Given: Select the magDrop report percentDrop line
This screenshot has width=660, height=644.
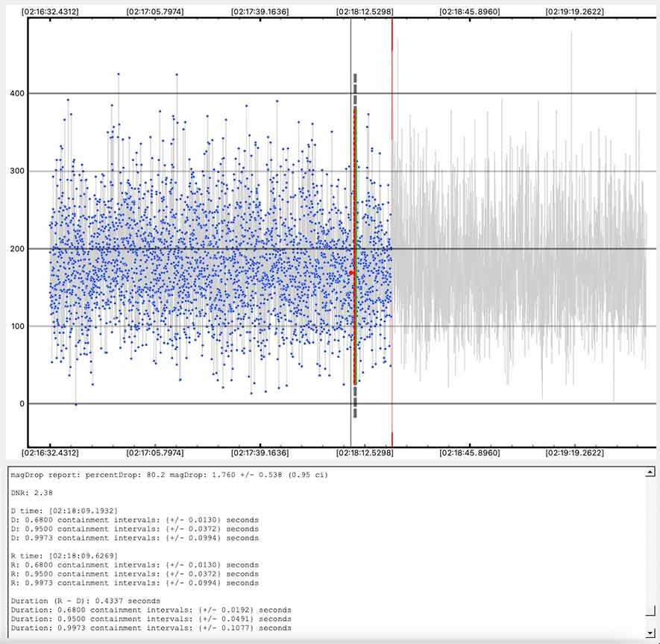Looking at the screenshot, I should [x=169, y=475].
